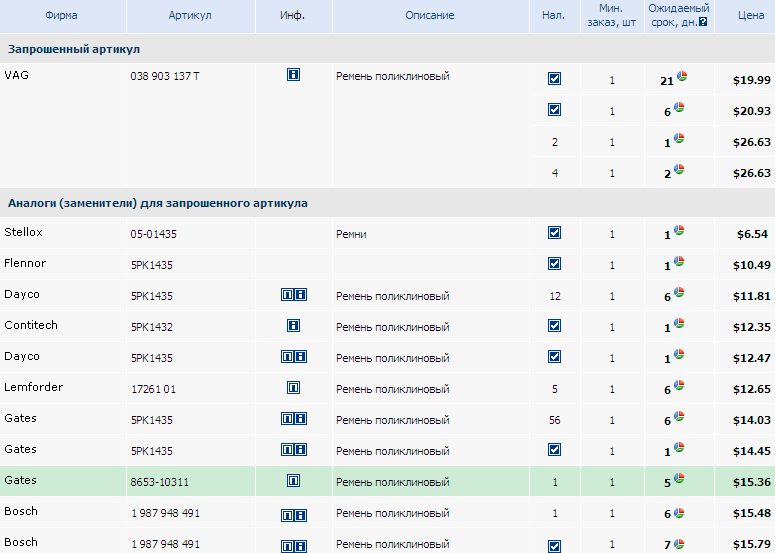The height and width of the screenshot is (553, 775).
Task: Toggle the availability checkbox in the Dayco $12.47 row
Action: (555, 357)
